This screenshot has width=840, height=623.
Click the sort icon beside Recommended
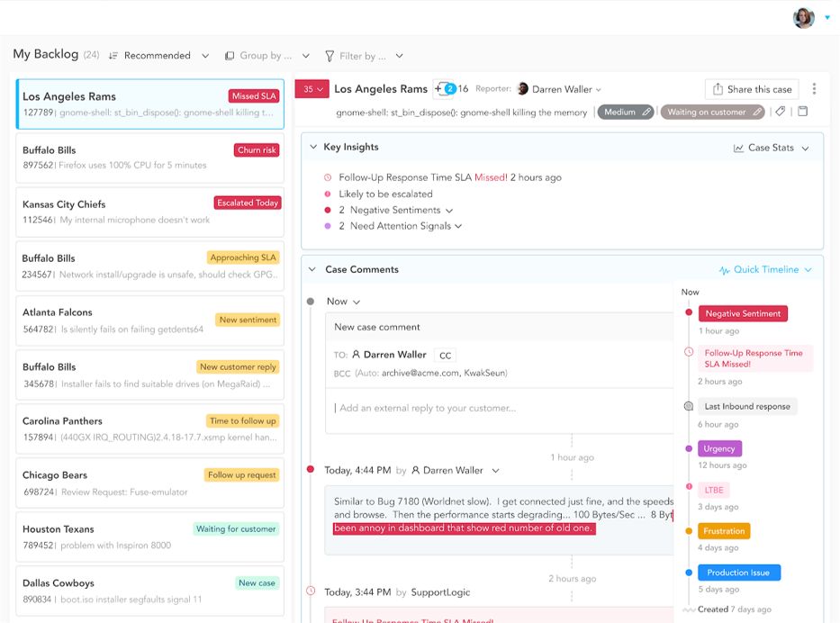click(113, 56)
